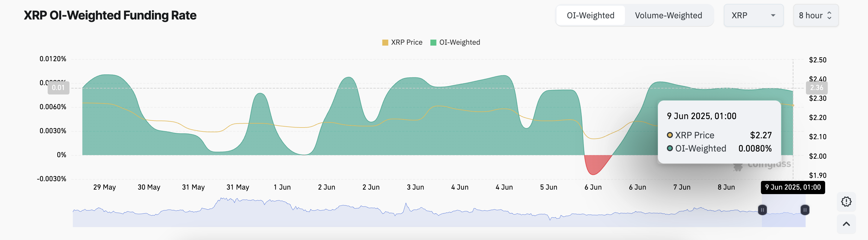Image resolution: width=868 pixels, height=240 pixels.
Task: Open the XRP coin selector dropdown
Action: 754,15
